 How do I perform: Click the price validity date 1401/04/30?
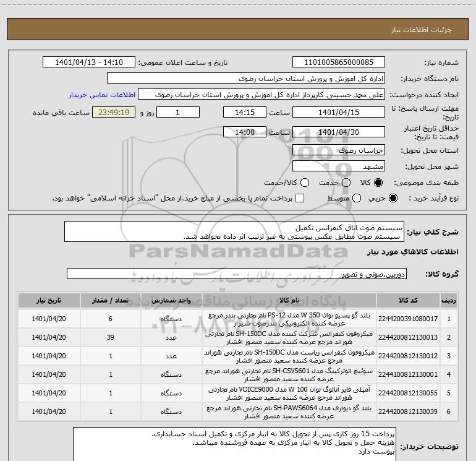tap(339, 132)
